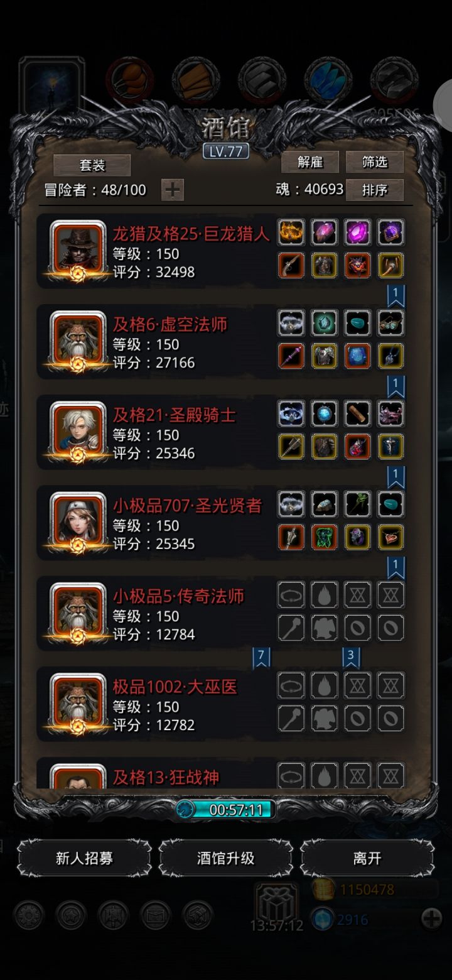The image size is (452, 980).
Task: Click the 解雇 dismiss button
Action: pyautogui.click(x=310, y=162)
